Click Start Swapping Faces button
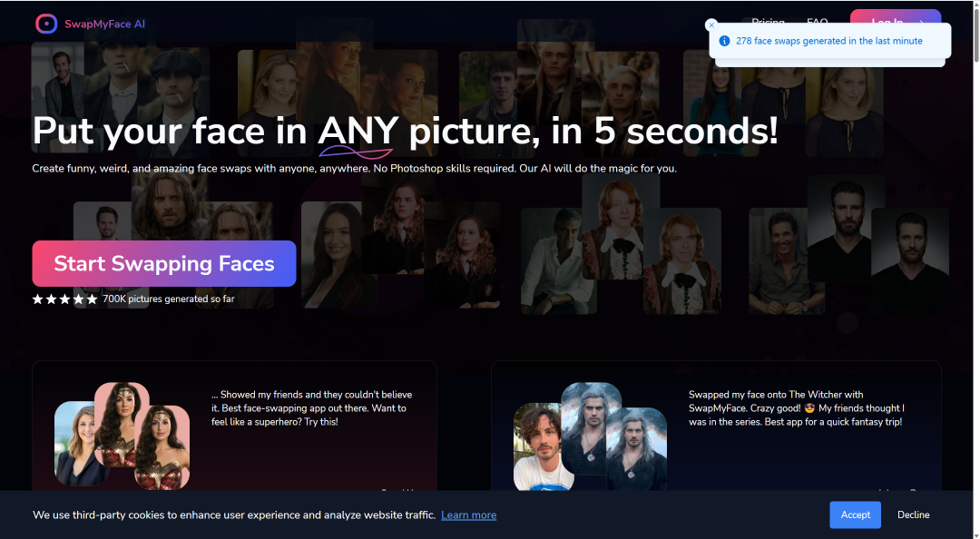 pos(164,264)
